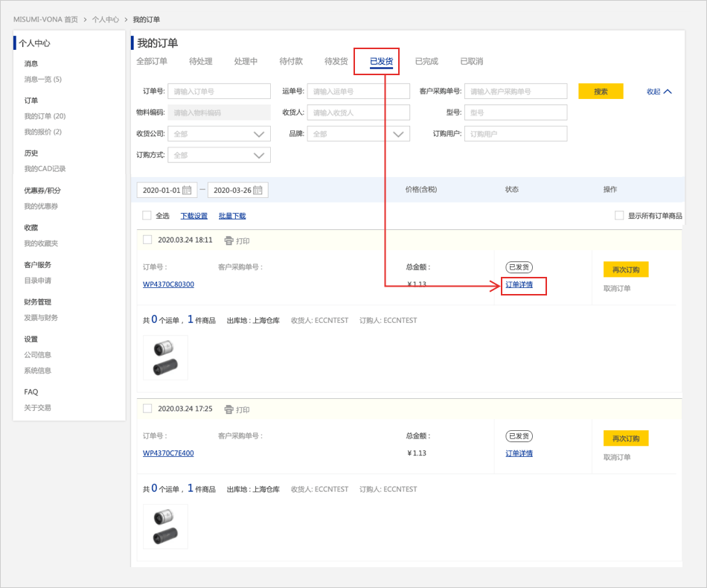Image resolution: width=707 pixels, height=588 pixels.
Task: Tick the checkbox for order dated 2020.03.24 18:11
Action: pos(147,240)
